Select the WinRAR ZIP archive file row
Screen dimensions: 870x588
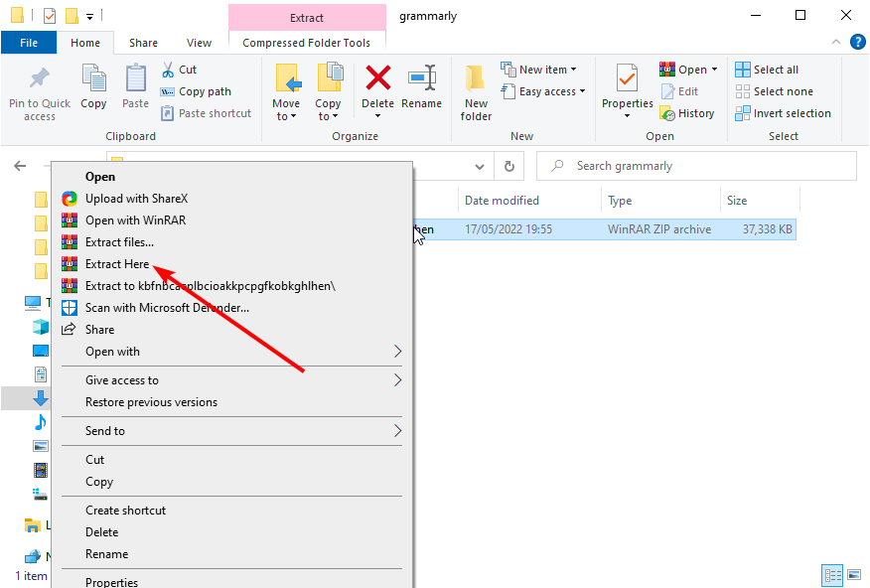tap(605, 229)
